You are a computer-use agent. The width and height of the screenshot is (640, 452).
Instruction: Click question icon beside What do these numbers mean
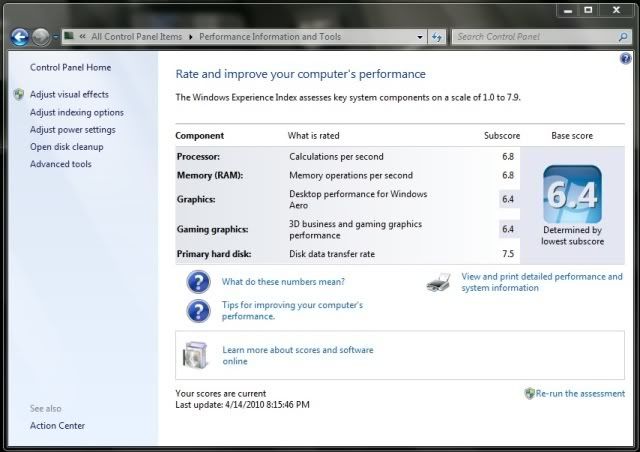click(x=198, y=282)
